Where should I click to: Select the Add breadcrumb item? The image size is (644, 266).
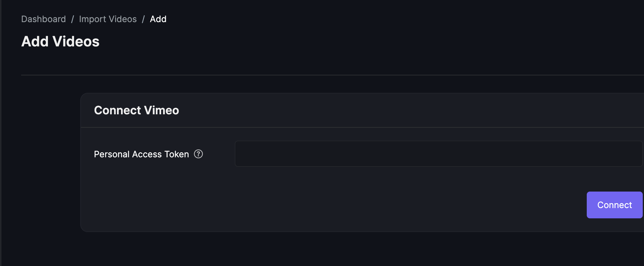tap(158, 19)
